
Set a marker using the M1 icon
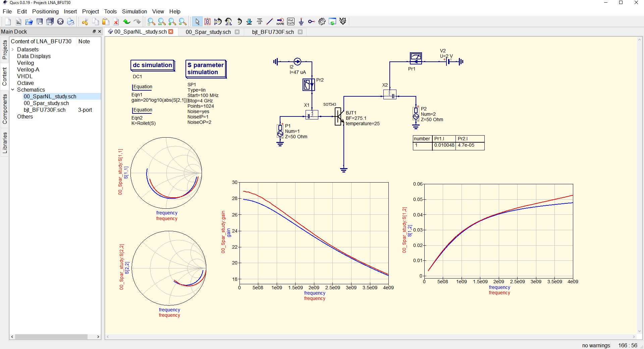click(342, 21)
